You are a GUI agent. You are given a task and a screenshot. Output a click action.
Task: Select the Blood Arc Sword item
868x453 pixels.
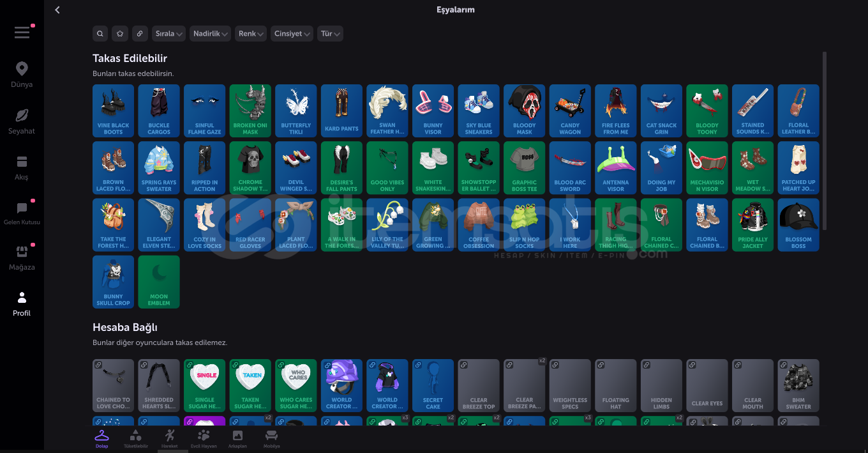pyautogui.click(x=570, y=167)
